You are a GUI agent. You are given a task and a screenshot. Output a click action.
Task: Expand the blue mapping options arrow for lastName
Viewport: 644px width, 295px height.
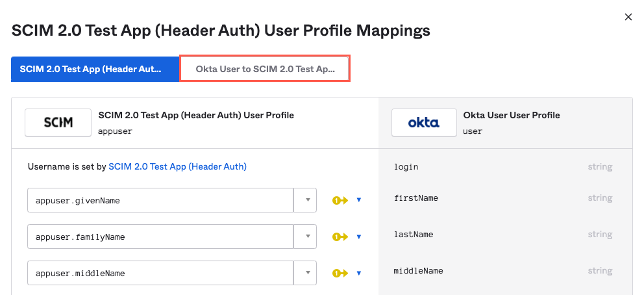358,237
